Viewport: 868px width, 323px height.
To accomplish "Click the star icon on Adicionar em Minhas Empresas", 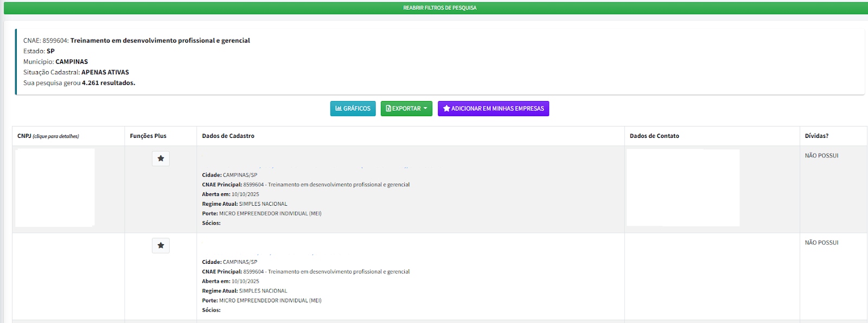I will pyautogui.click(x=446, y=109).
